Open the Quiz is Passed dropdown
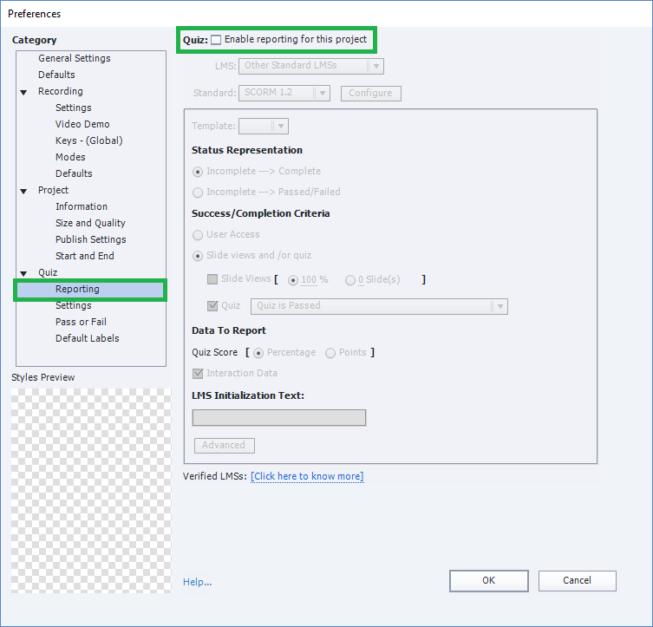The image size is (653, 627). coord(379,306)
